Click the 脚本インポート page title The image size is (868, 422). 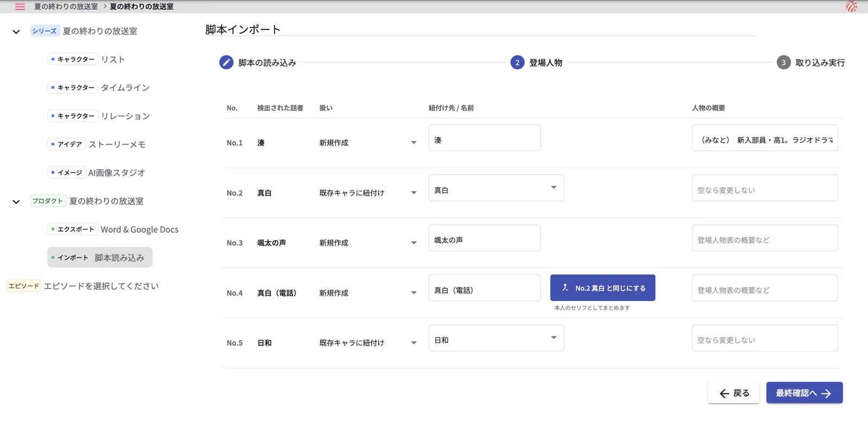243,30
